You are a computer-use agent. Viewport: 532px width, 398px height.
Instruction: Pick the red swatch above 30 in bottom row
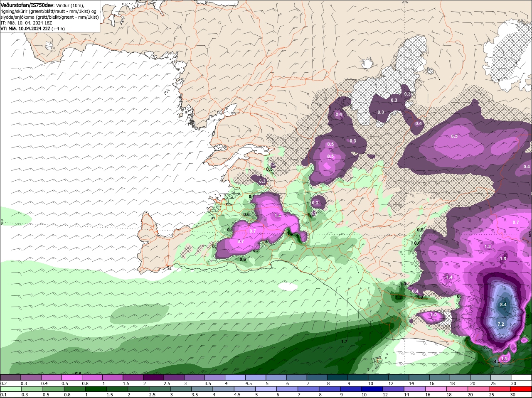522,389
